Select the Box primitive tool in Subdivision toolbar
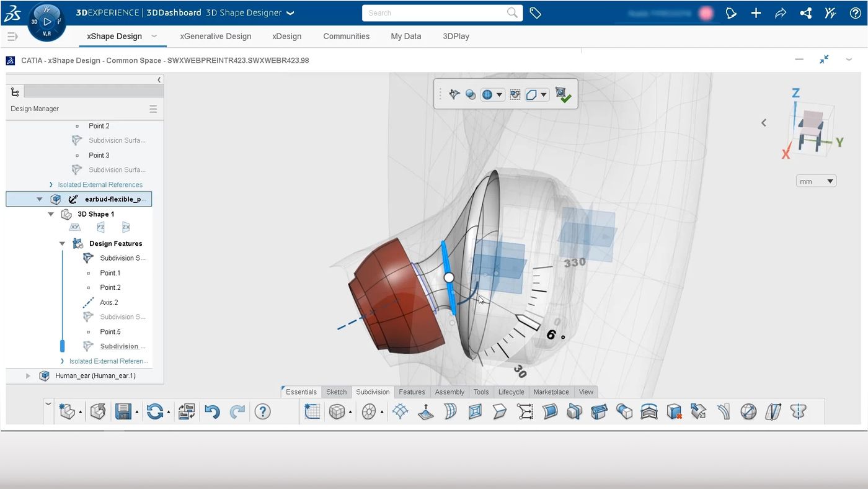This screenshot has width=868, height=489. pos(337,411)
